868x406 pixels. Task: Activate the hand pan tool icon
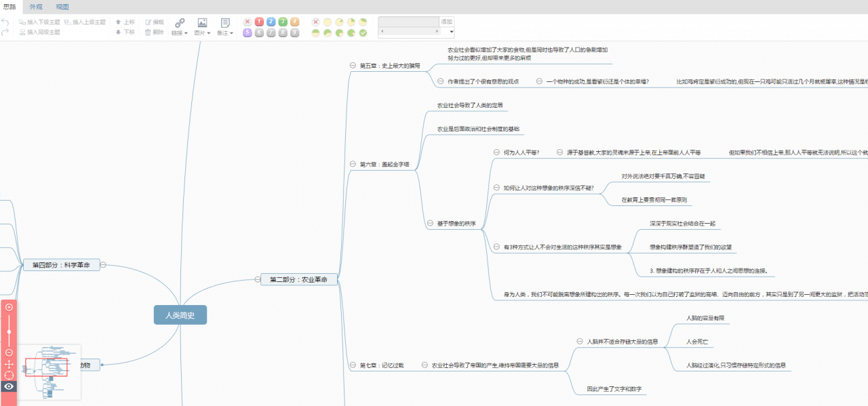9,364
